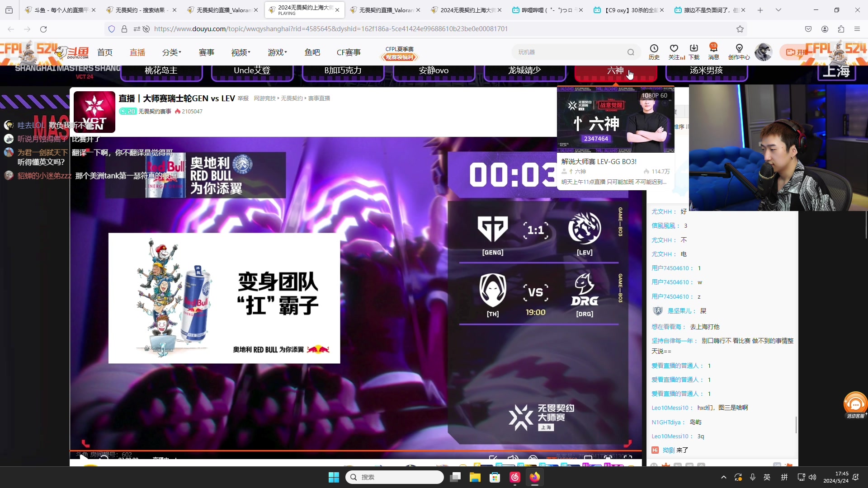
Task: Expand the 分类 dropdown in navigation
Action: tap(171, 52)
